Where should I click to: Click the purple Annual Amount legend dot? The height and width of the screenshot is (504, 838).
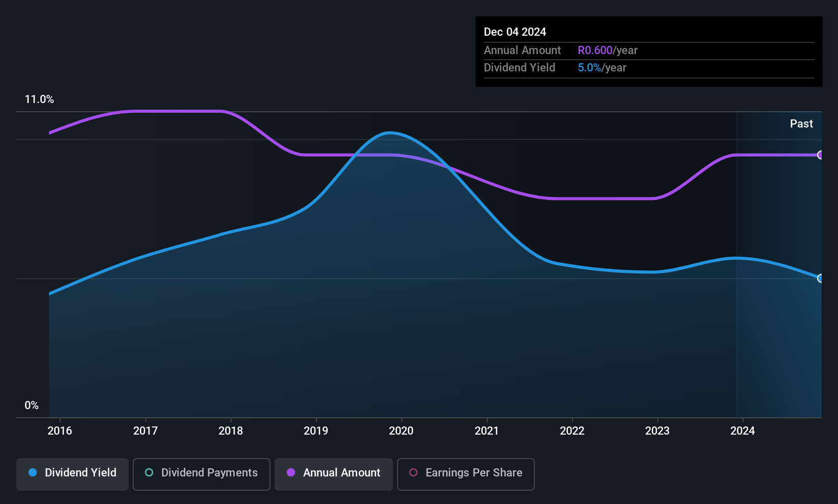pos(291,472)
